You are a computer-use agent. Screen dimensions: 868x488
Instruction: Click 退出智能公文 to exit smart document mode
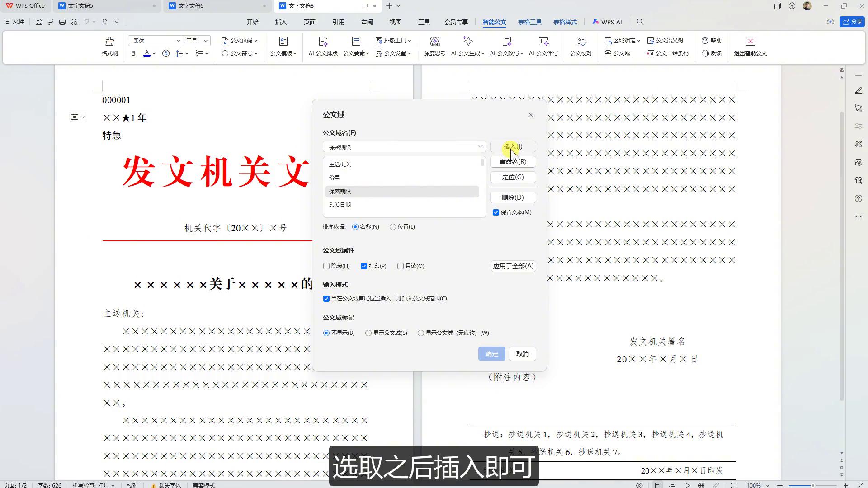pyautogui.click(x=750, y=47)
